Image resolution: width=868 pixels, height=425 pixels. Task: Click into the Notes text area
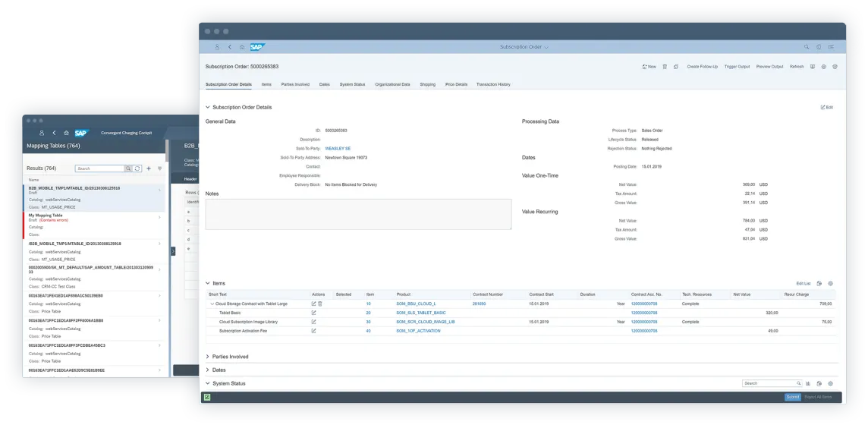tap(358, 214)
